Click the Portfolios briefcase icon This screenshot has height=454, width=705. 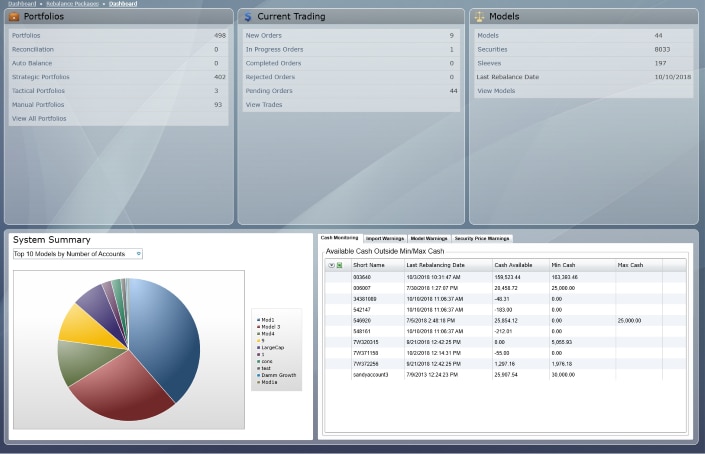point(14,17)
